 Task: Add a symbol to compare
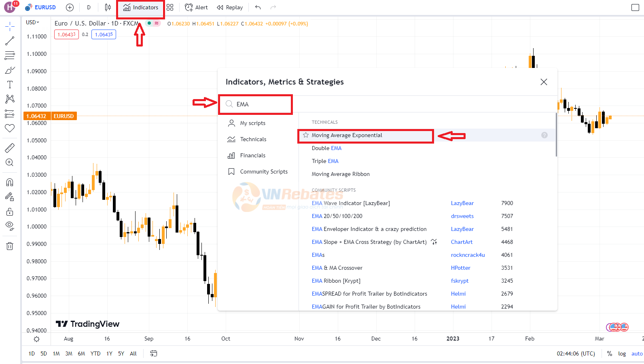point(70,7)
